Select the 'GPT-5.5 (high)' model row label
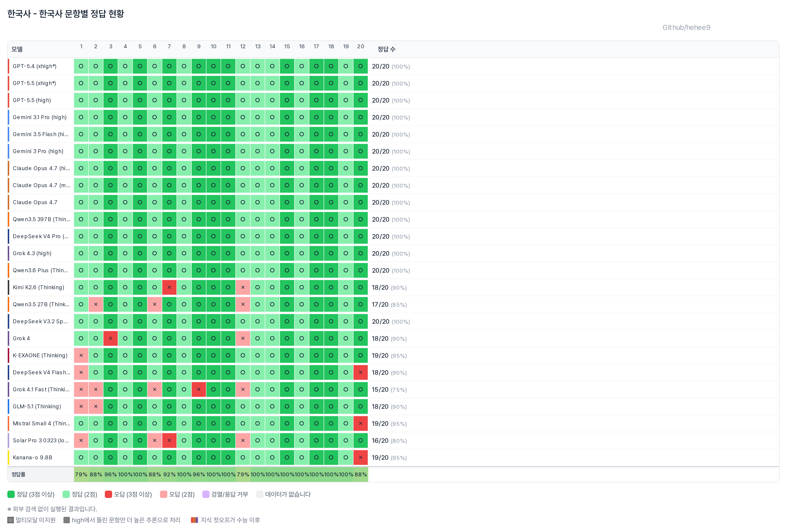Image resolution: width=787 pixels, height=532 pixels. (32, 100)
